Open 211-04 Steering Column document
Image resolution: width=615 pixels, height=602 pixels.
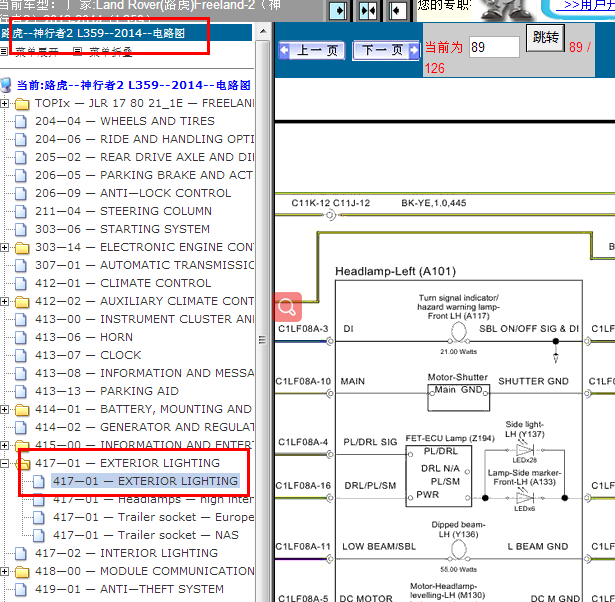click(123, 211)
